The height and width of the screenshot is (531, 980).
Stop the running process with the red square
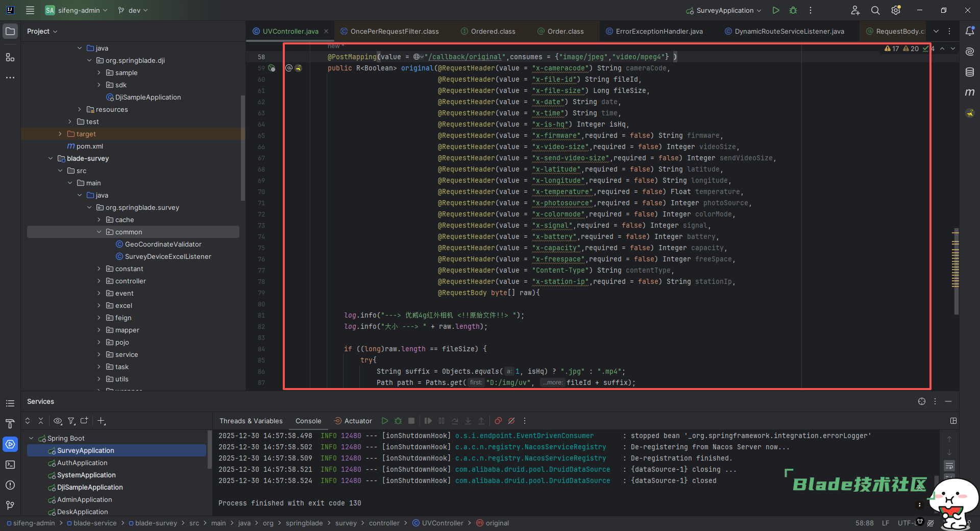411,421
